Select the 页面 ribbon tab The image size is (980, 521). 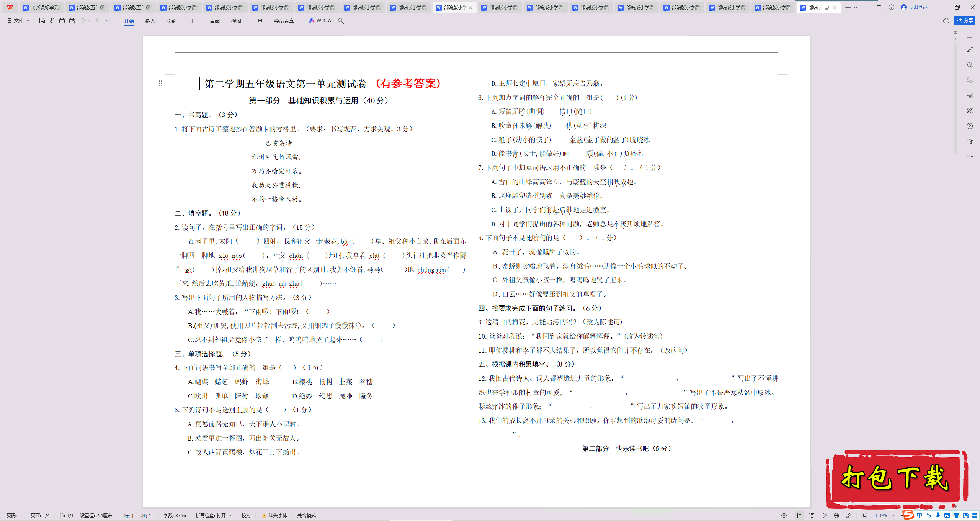tap(172, 21)
